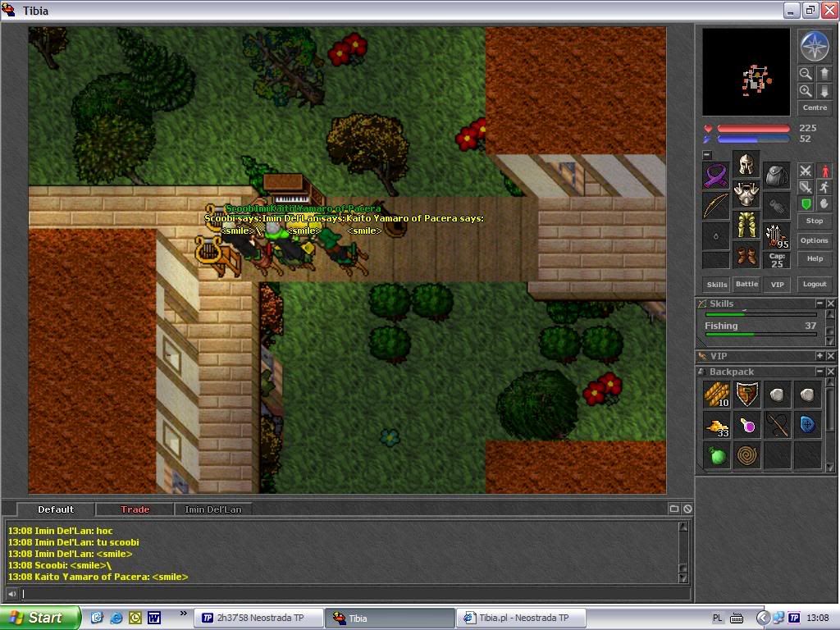
Task: Close the Skills panel
Action: click(830, 304)
